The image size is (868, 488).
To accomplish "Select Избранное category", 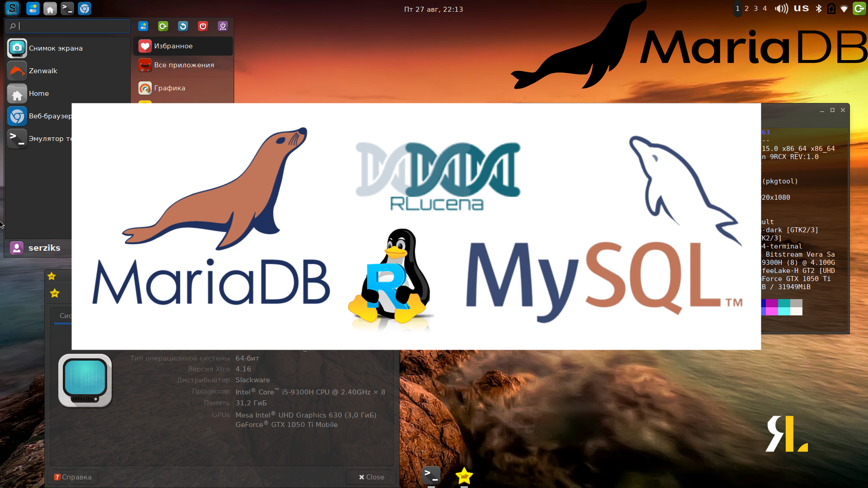I will (x=183, y=46).
